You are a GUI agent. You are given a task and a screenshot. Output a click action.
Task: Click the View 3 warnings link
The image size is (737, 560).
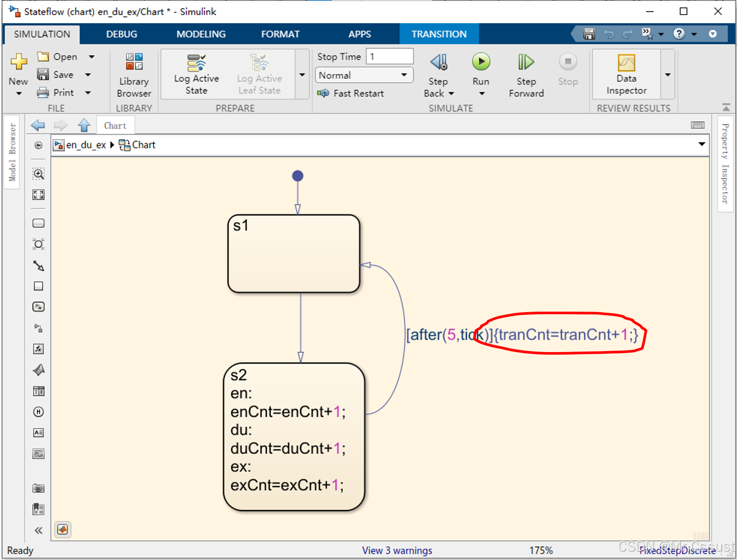tap(397, 550)
